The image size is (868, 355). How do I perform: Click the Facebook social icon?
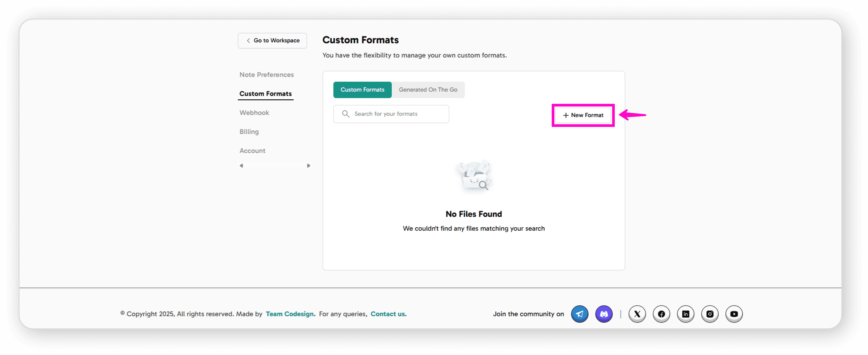pyautogui.click(x=661, y=314)
